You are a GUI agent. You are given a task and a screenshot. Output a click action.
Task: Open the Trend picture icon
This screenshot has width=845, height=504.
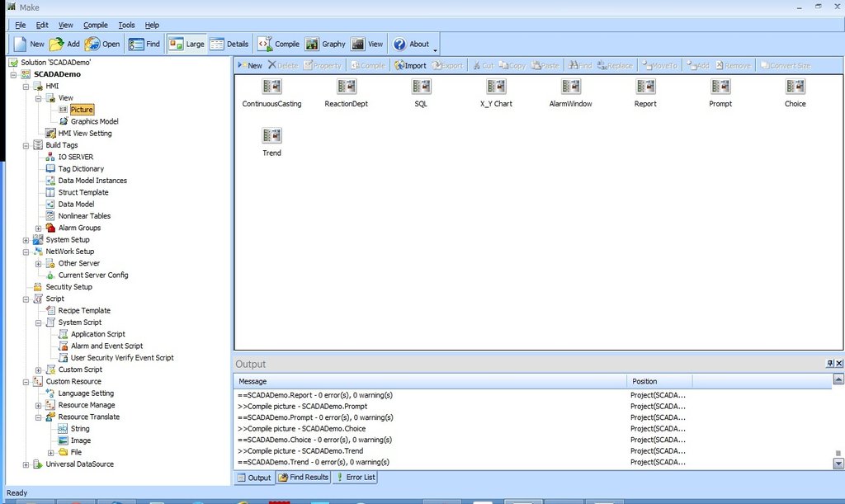click(x=271, y=134)
